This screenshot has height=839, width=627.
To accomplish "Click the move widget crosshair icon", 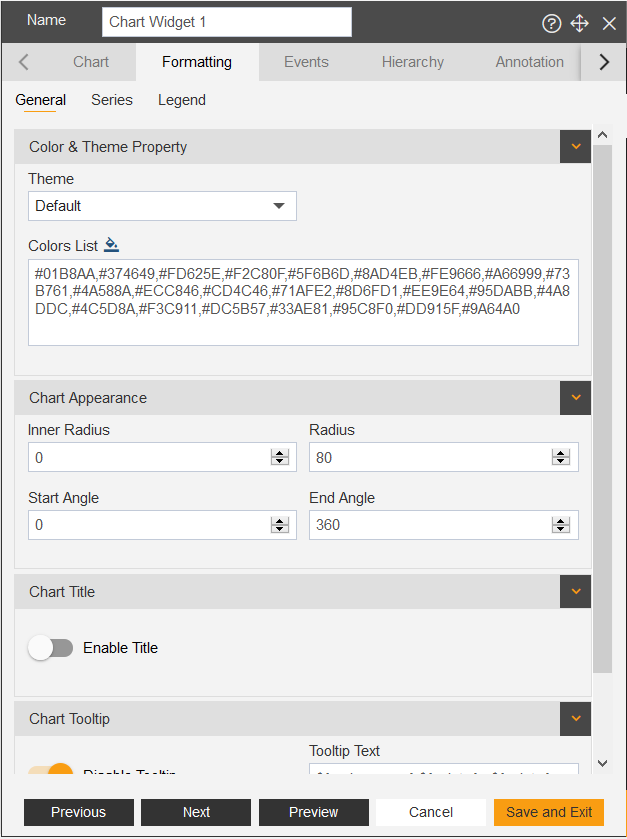I will (x=579, y=23).
